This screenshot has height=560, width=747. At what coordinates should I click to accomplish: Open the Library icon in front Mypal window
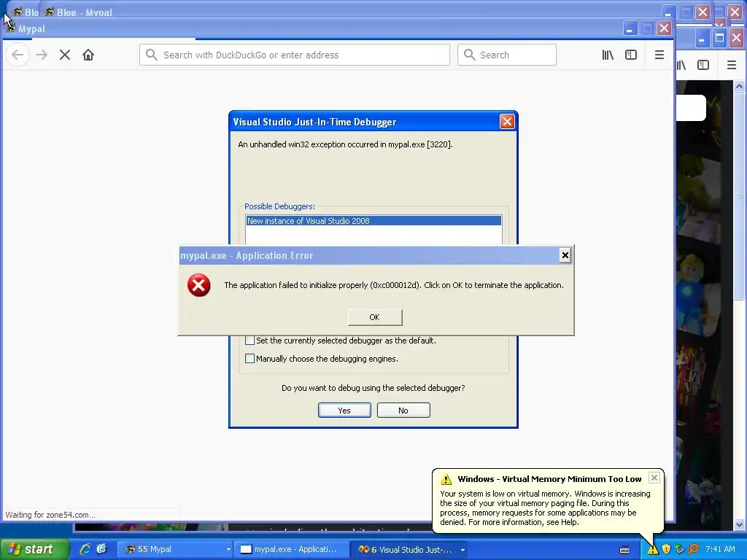(608, 55)
